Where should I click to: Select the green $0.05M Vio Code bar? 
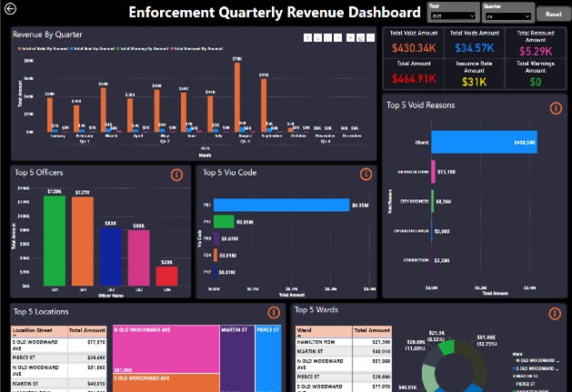pos(224,222)
